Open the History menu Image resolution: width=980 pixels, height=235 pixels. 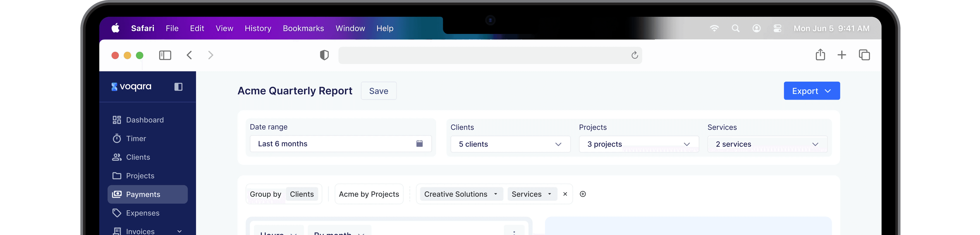coord(257,28)
